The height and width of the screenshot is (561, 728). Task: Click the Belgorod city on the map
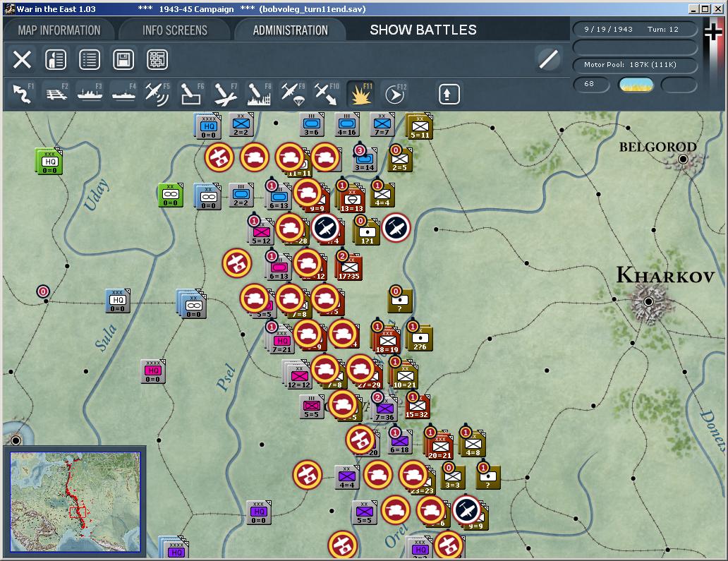683,159
